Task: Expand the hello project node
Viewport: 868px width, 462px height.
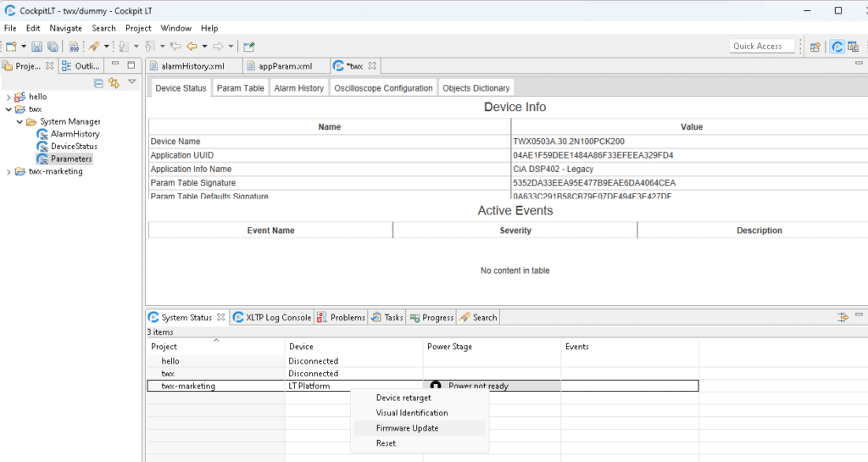Action: tap(8, 97)
